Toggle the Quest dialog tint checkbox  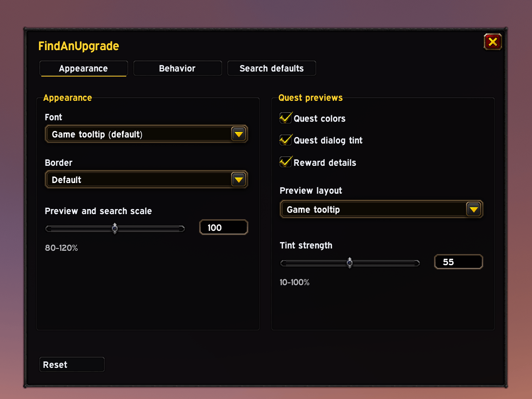(x=285, y=140)
